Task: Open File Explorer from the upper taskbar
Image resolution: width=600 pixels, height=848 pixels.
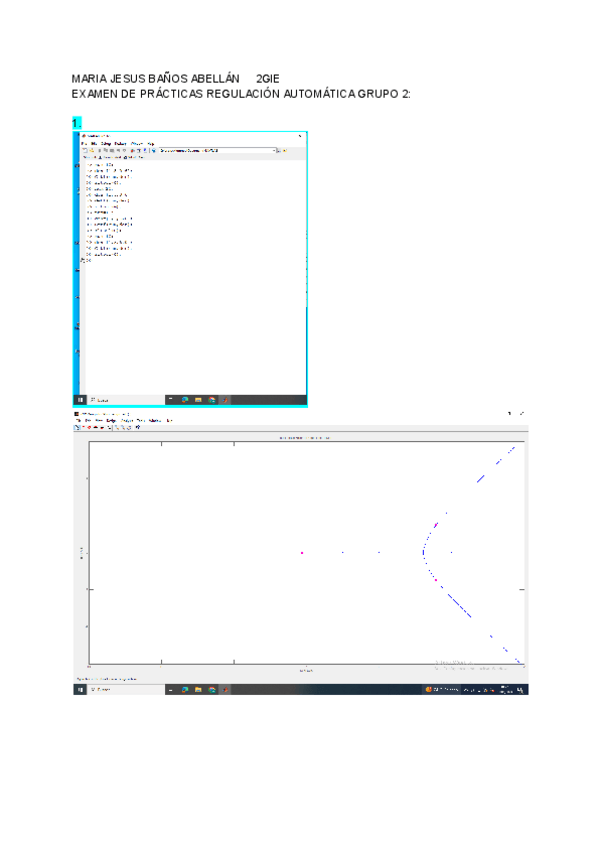Action: pos(198,399)
